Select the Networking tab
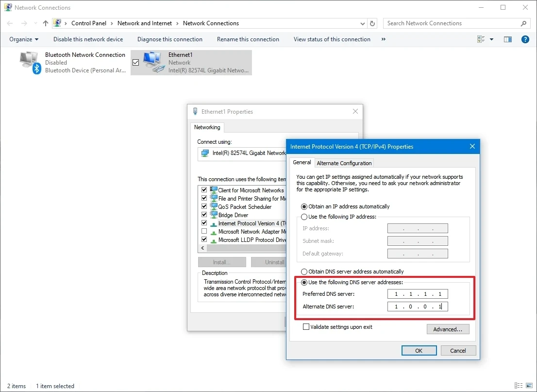 click(x=207, y=127)
